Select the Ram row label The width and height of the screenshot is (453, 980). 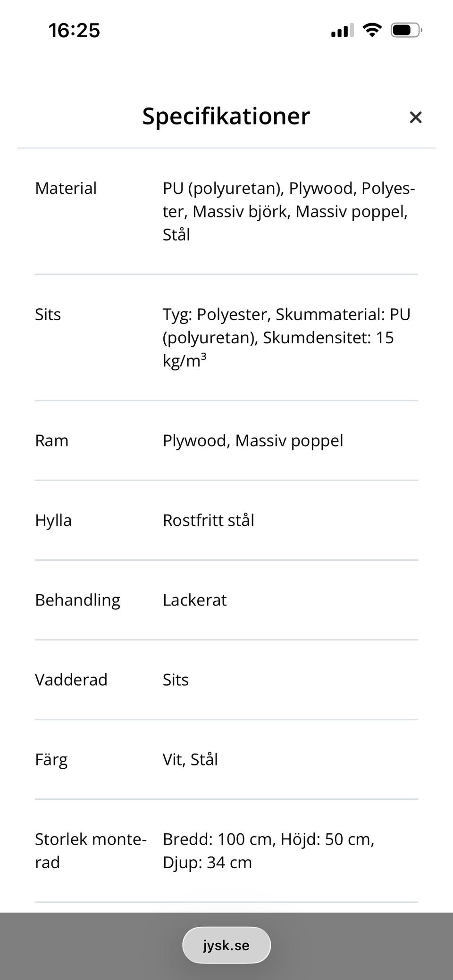coord(51,440)
